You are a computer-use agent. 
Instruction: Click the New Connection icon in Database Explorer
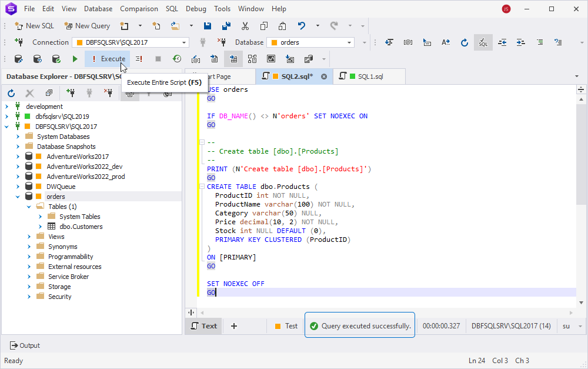tap(71, 93)
